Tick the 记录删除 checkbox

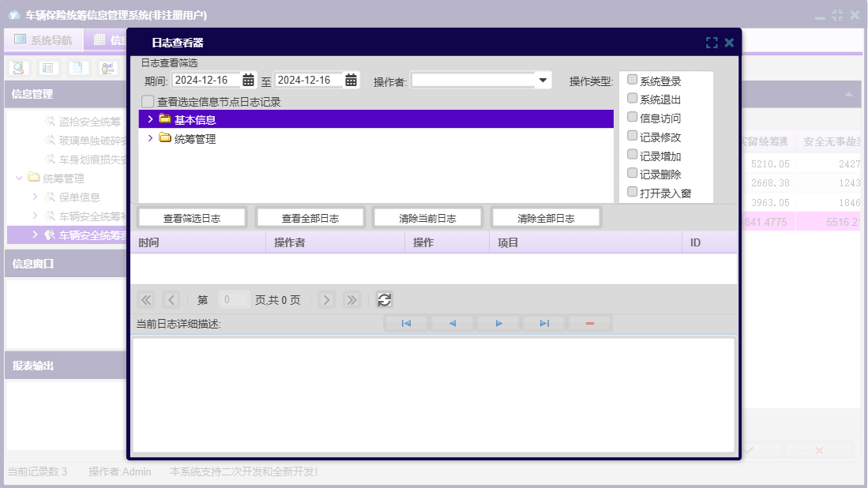pos(632,173)
